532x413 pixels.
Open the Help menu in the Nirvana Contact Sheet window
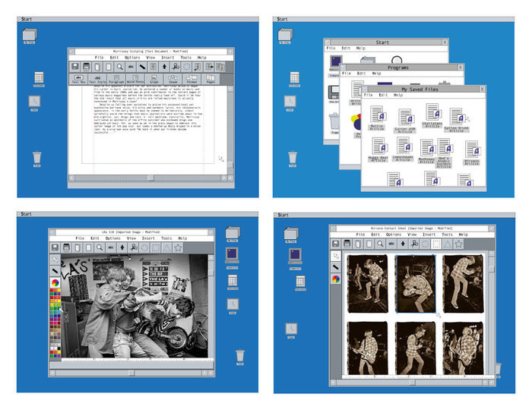point(463,235)
